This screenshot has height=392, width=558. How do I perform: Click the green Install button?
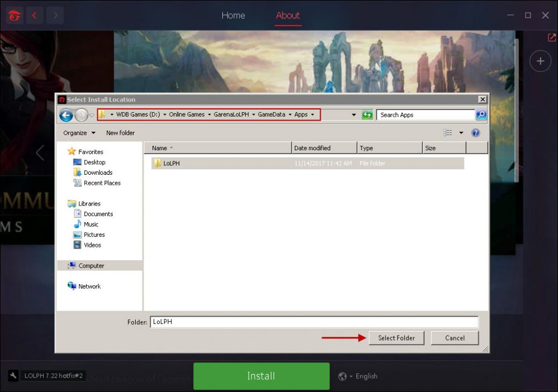tap(261, 376)
